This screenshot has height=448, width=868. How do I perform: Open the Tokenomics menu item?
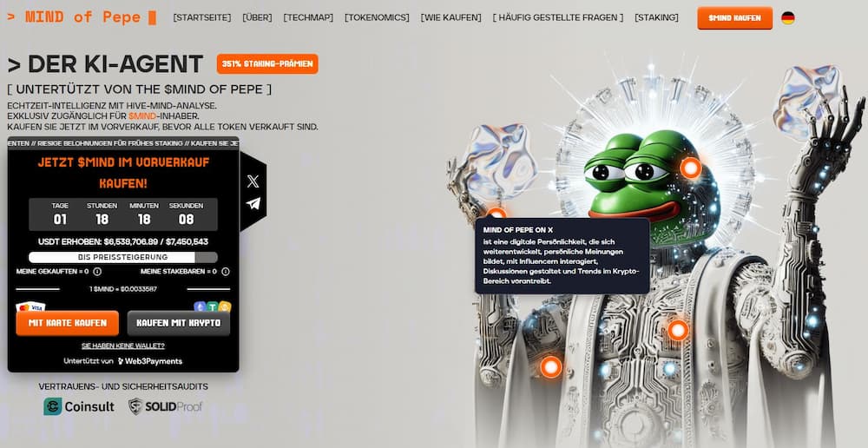click(x=377, y=17)
